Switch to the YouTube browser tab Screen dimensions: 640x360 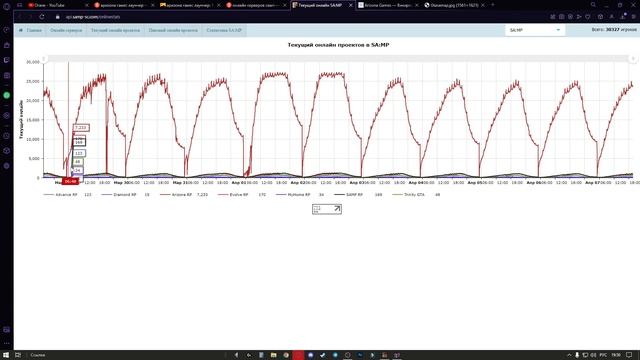[57, 5]
